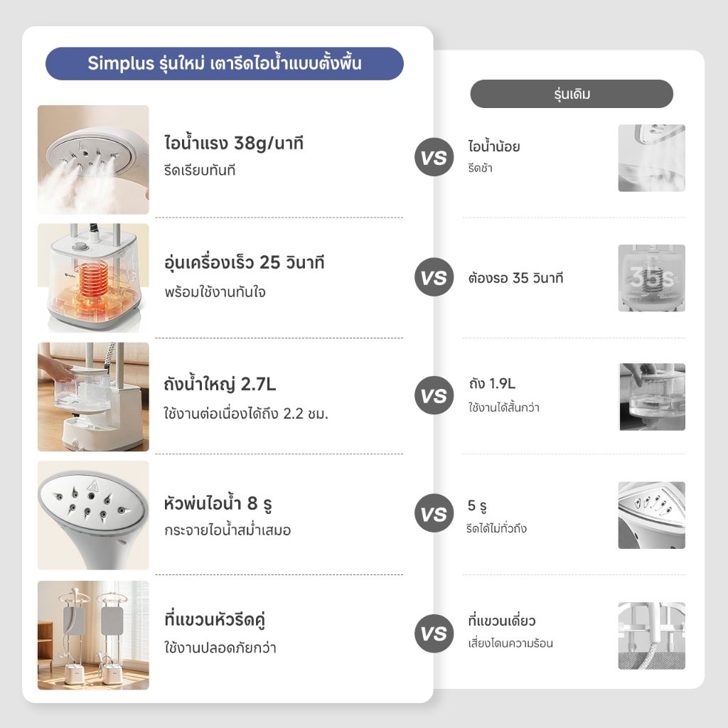Viewport: 728px width, 728px height.
Task: Open the glowing orange heating coil image
Action: click(93, 278)
